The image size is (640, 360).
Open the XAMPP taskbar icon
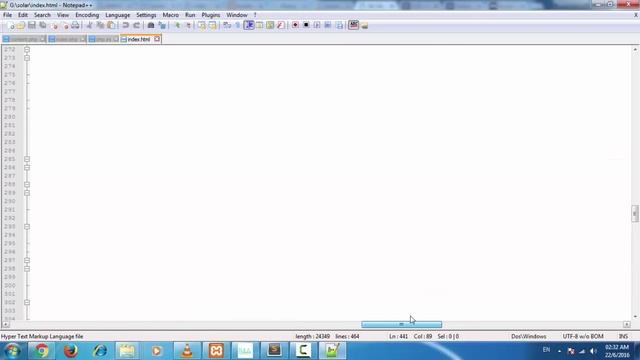click(216, 351)
